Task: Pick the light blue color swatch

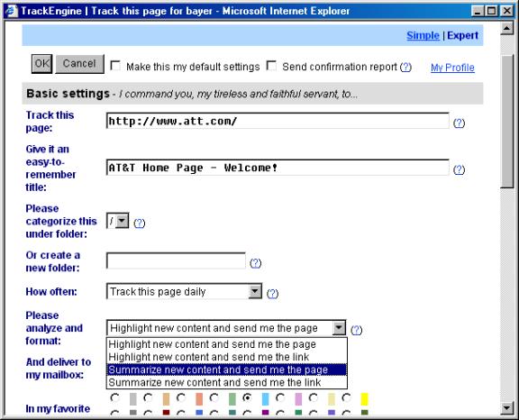Action: click(265, 399)
